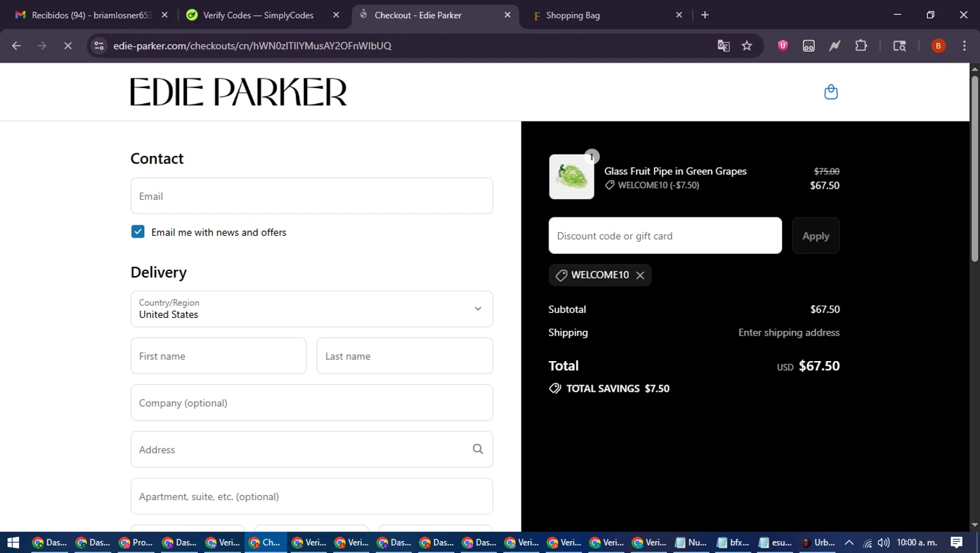Click the browser address bar URL
Screen dimensions: 980x553
252,46
